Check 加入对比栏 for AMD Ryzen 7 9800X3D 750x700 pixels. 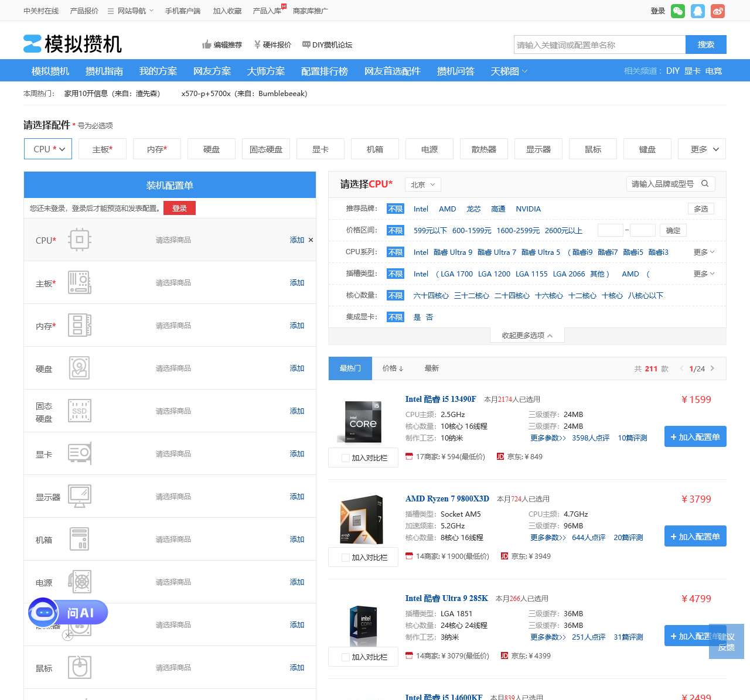pos(346,558)
